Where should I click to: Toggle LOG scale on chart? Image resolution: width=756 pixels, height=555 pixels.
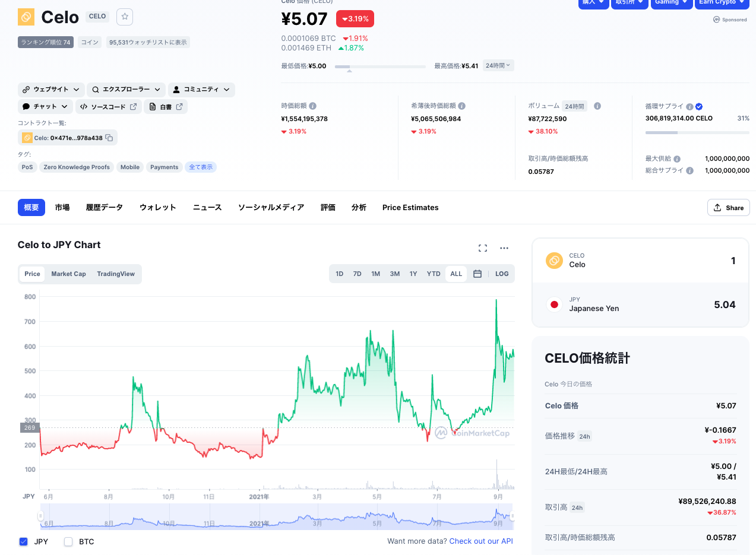pos(502,274)
